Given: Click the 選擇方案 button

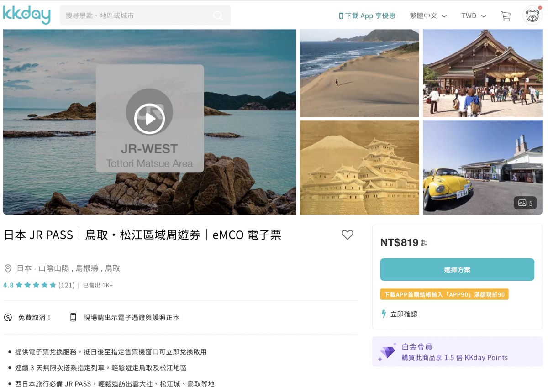Looking at the screenshot, I should 457,270.
